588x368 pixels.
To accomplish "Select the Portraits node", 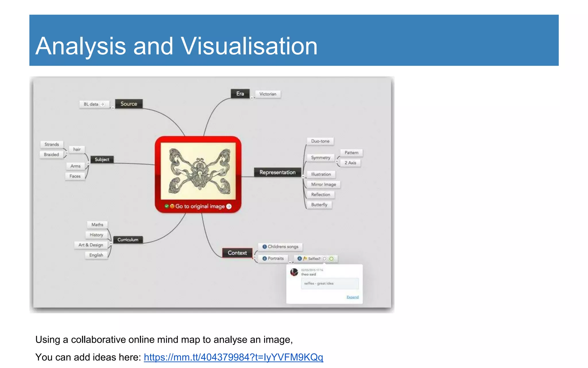I will click(x=273, y=258).
